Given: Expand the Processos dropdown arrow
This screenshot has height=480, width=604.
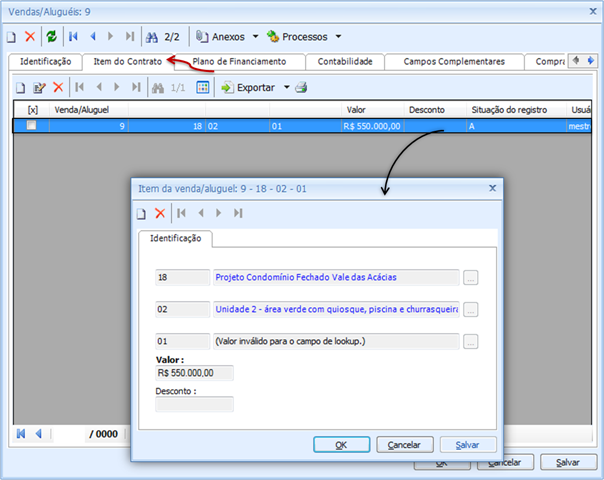Looking at the screenshot, I should click(338, 37).
